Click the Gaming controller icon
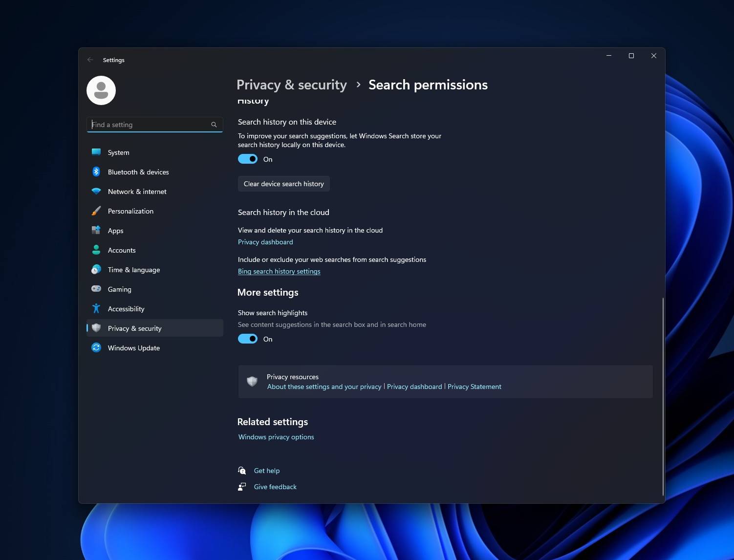This screenshot has height=560, width=734. pos(96,289)
